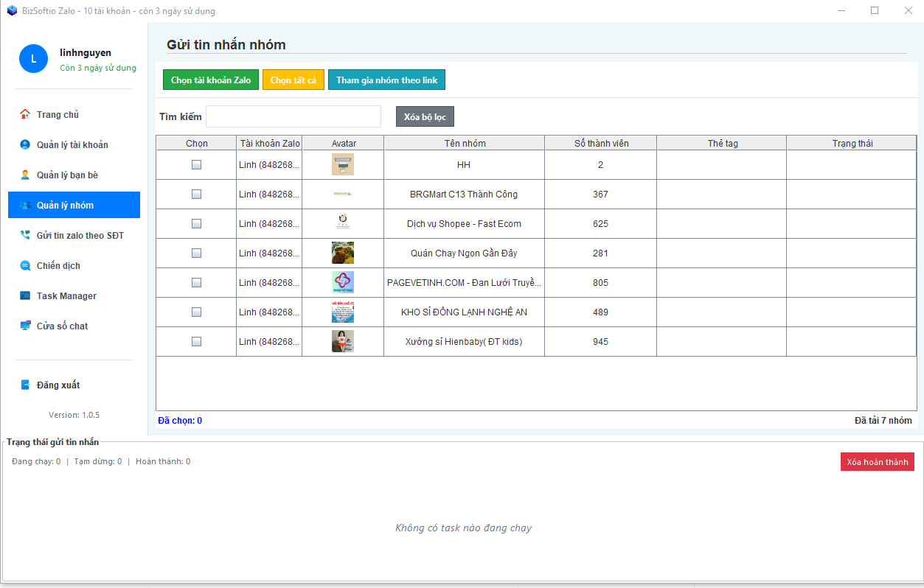
Task: Click the Gửi tin zalo theo SĐT icon
Action: pos(26,235)
